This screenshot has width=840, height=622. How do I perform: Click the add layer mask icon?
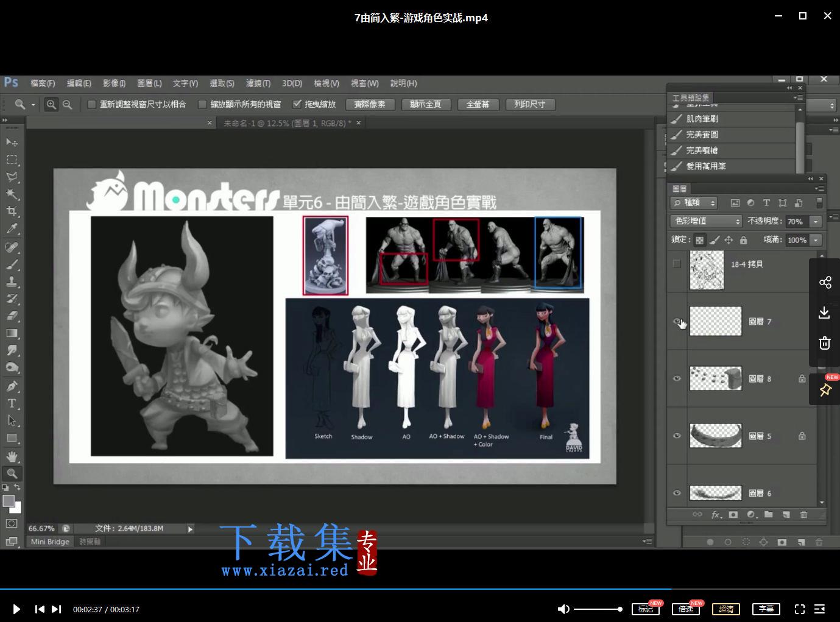point(733,515)
